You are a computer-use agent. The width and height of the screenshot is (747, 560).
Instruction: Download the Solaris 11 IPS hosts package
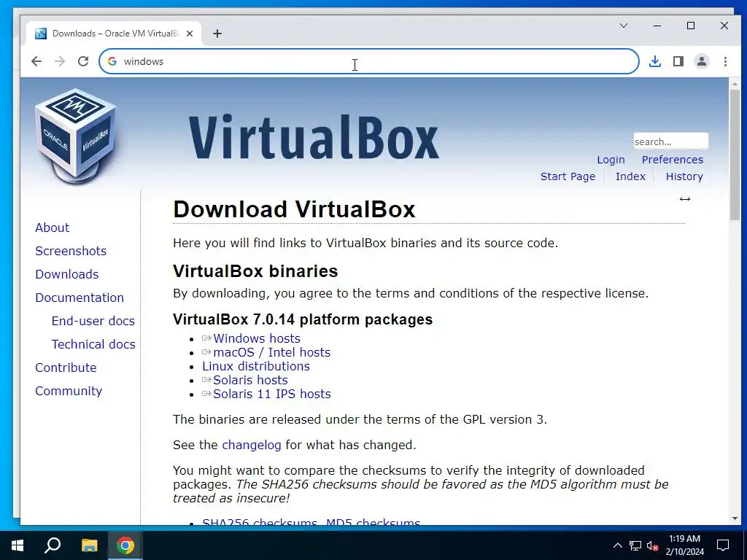pos(272,394)
